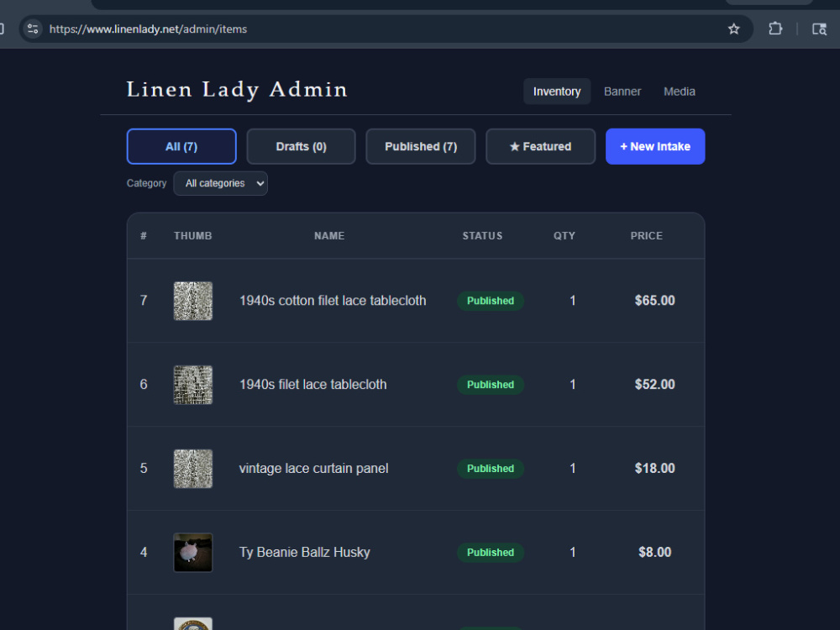This screenshot has height=630, width=840.
Task: Click quantity 1 for item 7
Action: click(x=573, y=301)
